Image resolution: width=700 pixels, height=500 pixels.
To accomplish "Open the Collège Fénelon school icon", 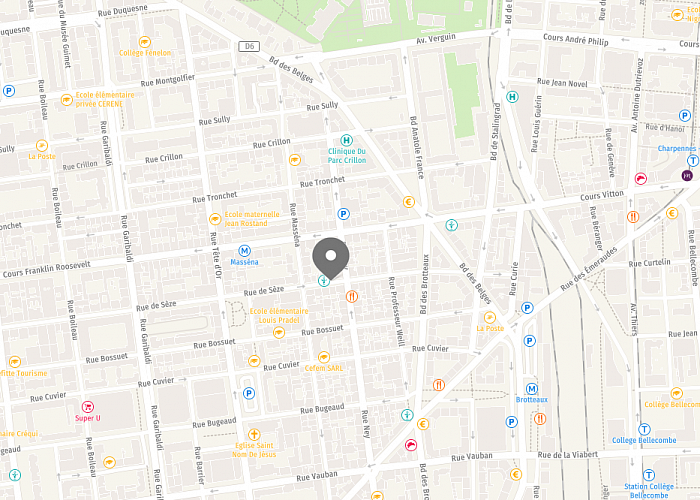I will (145, 42).
